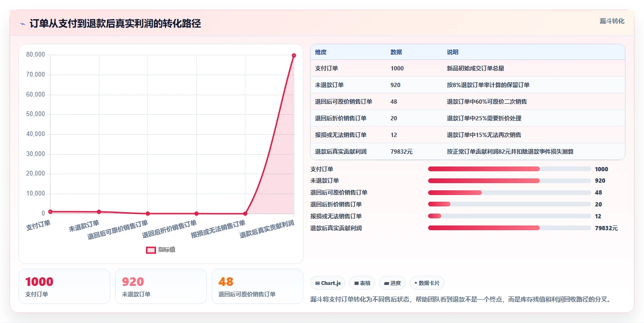Click the 报损或无法销售订单 progress bar

click(509, 216)
